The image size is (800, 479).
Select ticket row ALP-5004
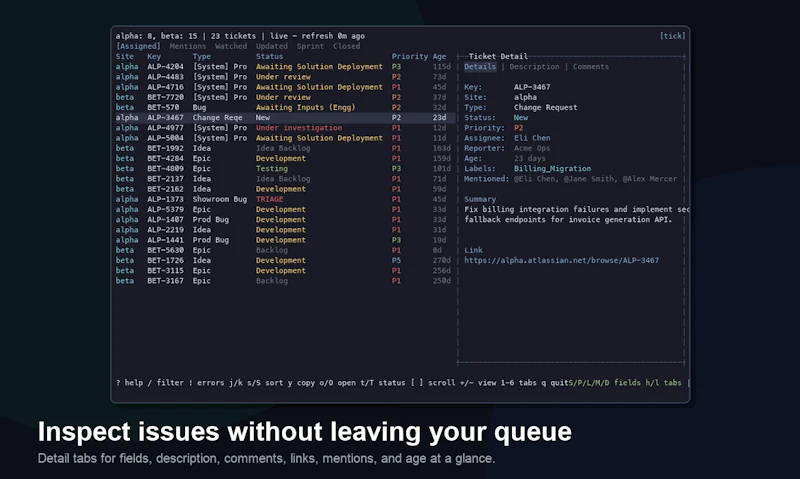(284, 138)
